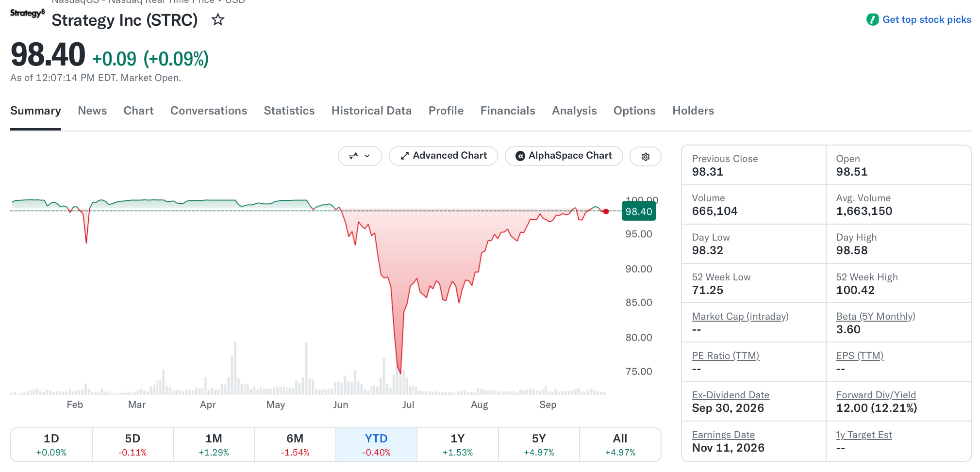Image resolution: width=980 pixels, height=472 pixels.
Task: Select the 1D chart range
Action: 51,444
